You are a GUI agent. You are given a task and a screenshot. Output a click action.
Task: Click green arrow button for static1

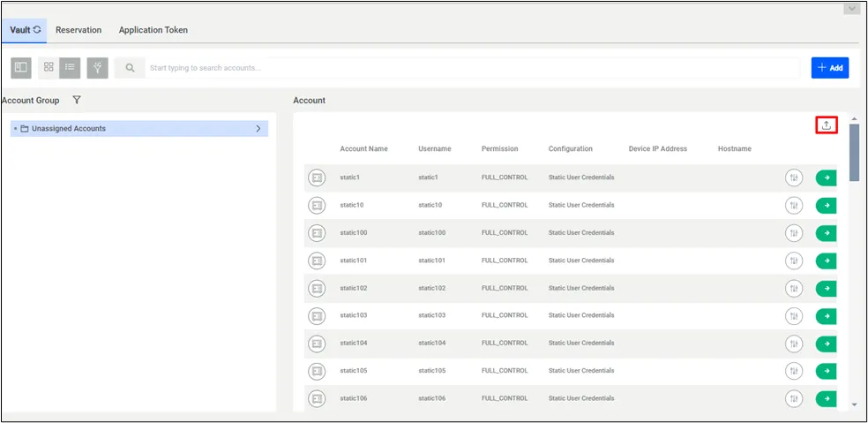(x=826, y=178)
